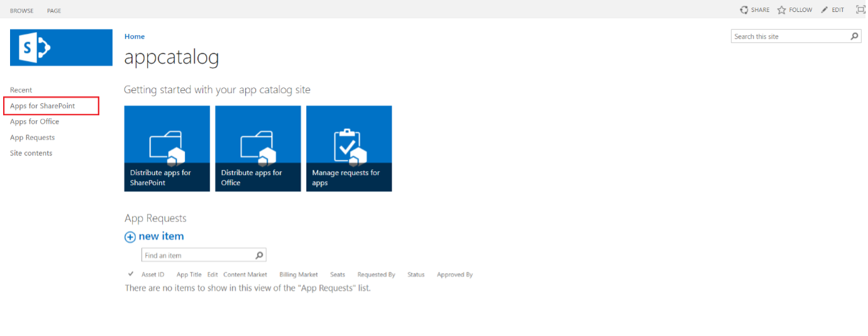Click the App Requests web part heading
Screen dimensions: 868x336
[x=156, y=218]
